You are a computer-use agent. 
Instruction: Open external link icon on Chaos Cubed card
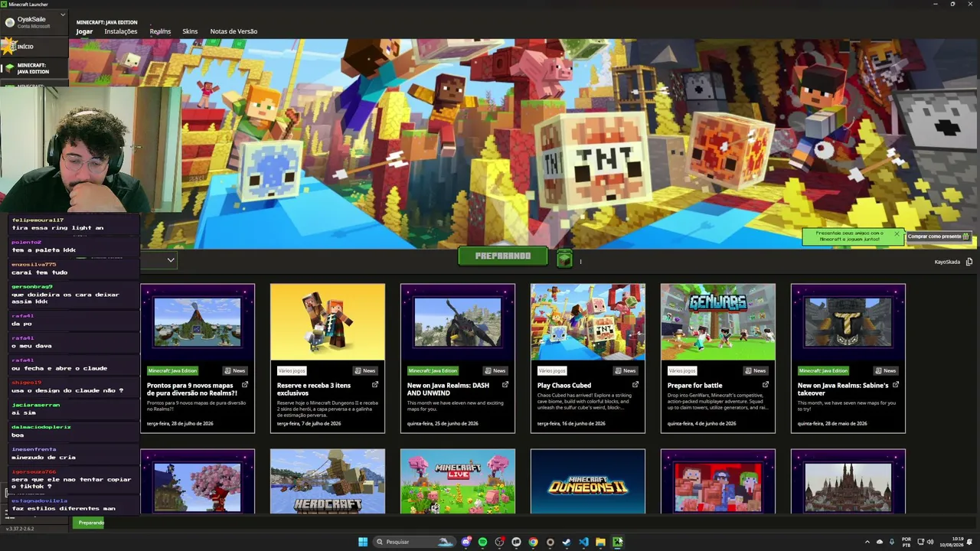[x=635, y=385]
